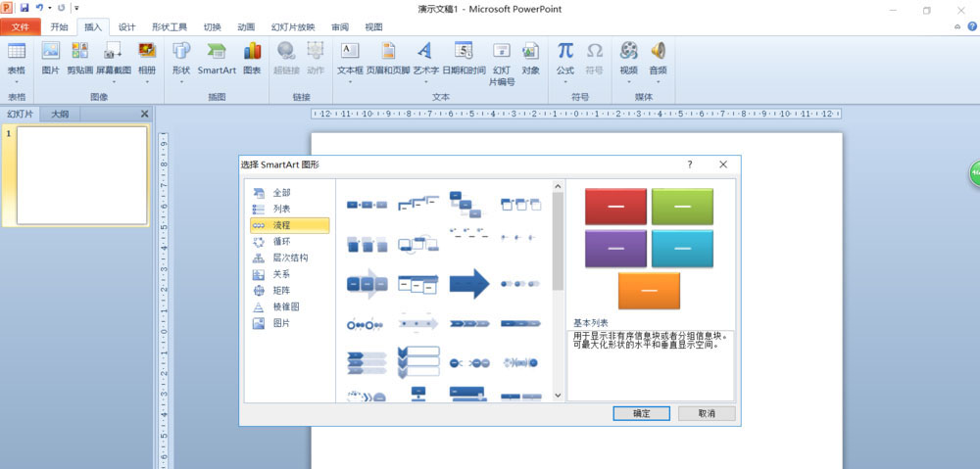This screenshot has width=980, height=469.
Task: Open Header and Footer (页眉和页脚)
Action: 388,51
